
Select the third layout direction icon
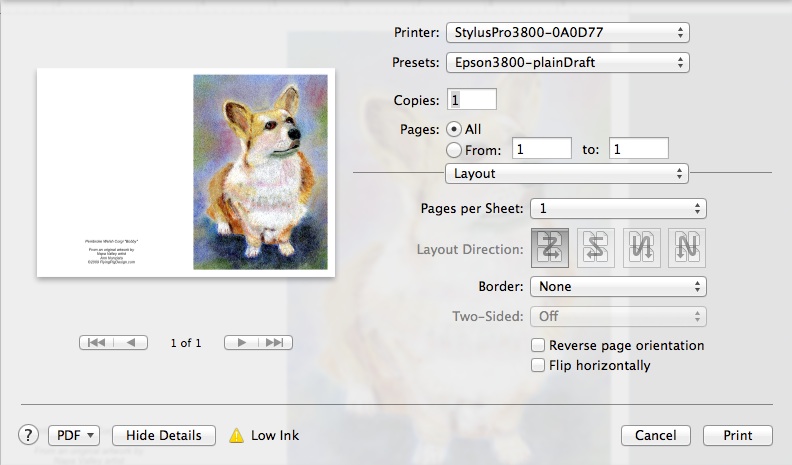point(642,248)
